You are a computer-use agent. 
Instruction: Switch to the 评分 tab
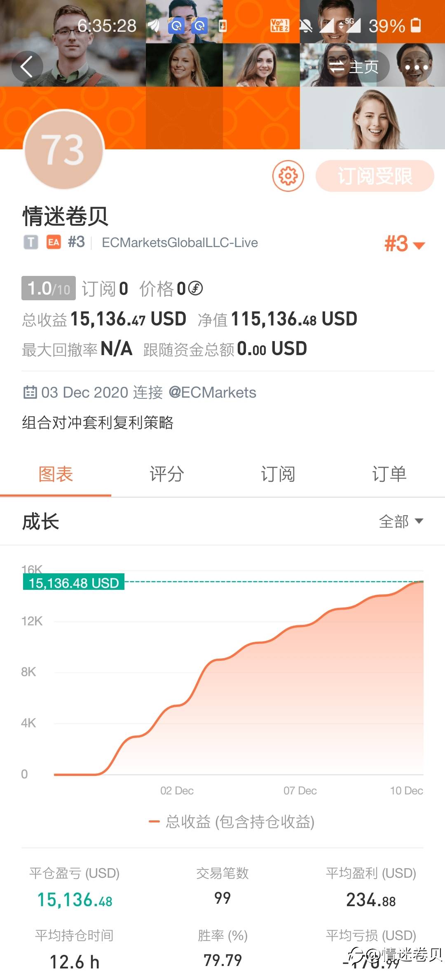pos(167,474)
